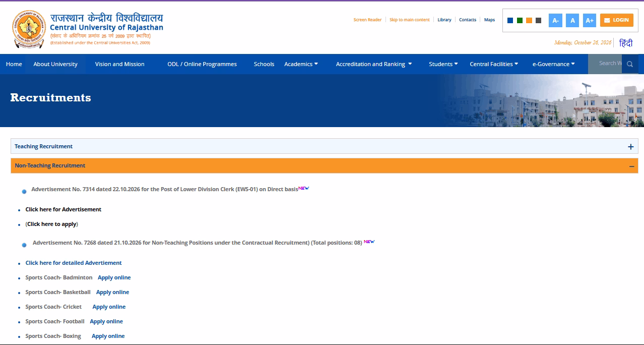Open the Library link

[x=444, y=20]
